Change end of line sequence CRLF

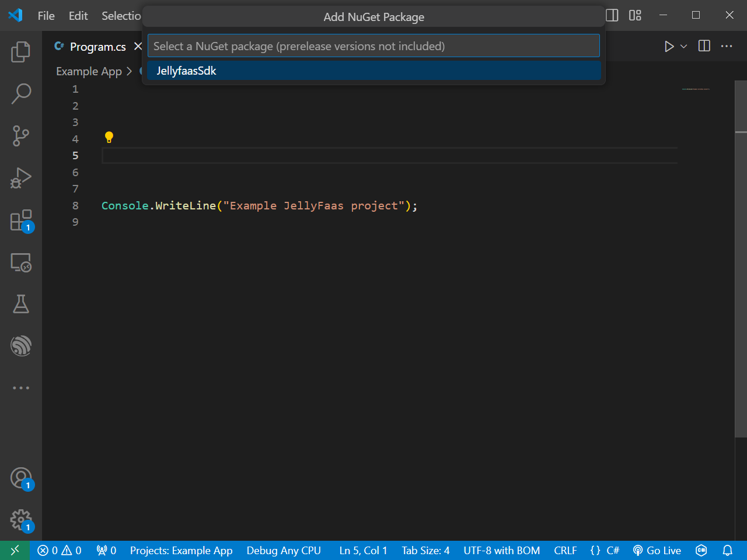click(x=566, y=550)
